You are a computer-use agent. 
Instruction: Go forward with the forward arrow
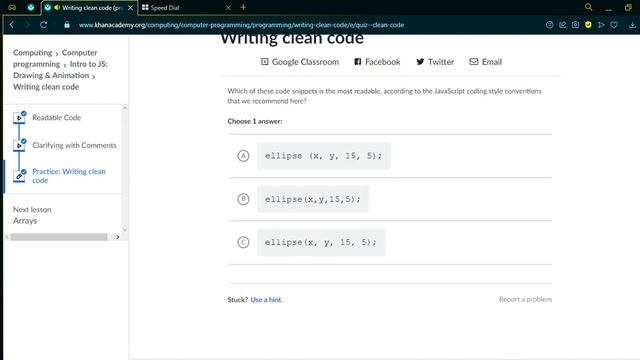(x=27, y=24)
